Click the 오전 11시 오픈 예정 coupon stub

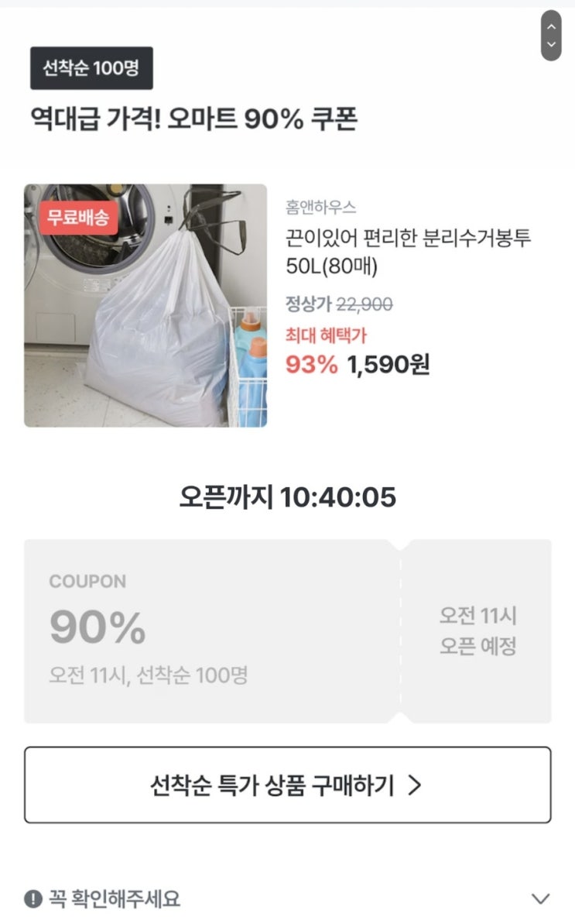pyautogui.click(x=477, y=631)
